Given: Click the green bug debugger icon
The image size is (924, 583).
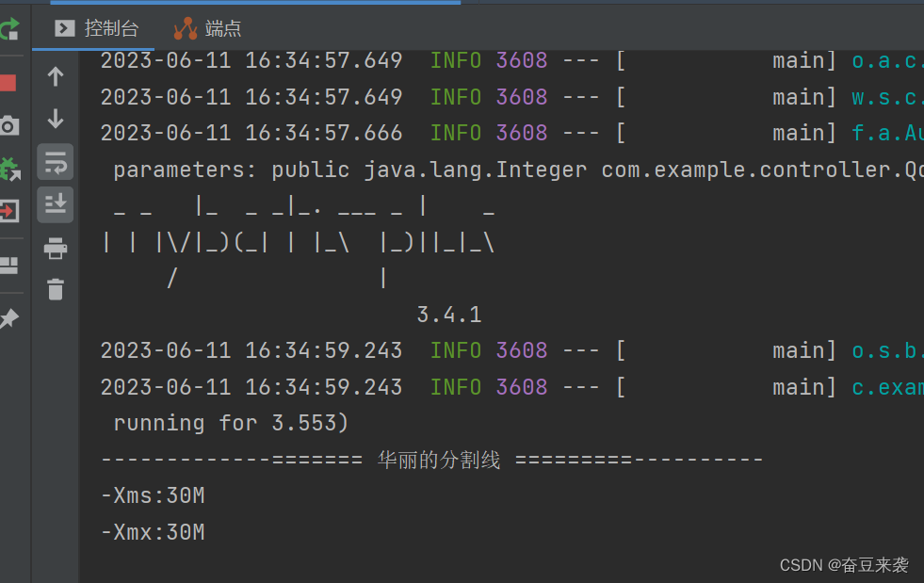Looking at the screenshot, I should pos(8,169).
